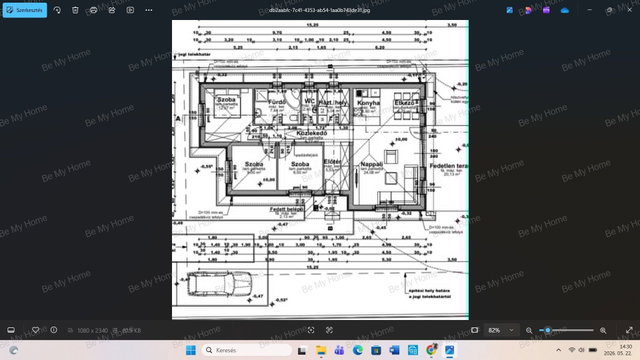This screenshot has width=640, height=360.
Task: Click the zoom in magnifier icon
Action: [x=603, y=330]
